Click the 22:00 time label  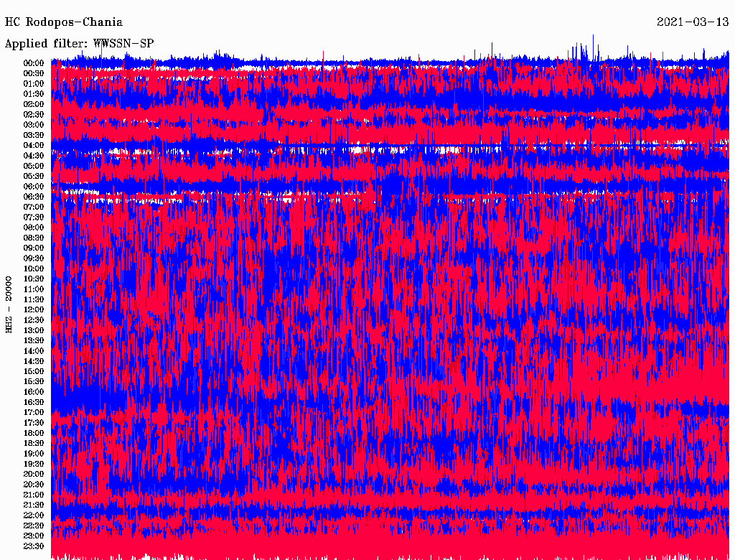(x=34, y=515)
